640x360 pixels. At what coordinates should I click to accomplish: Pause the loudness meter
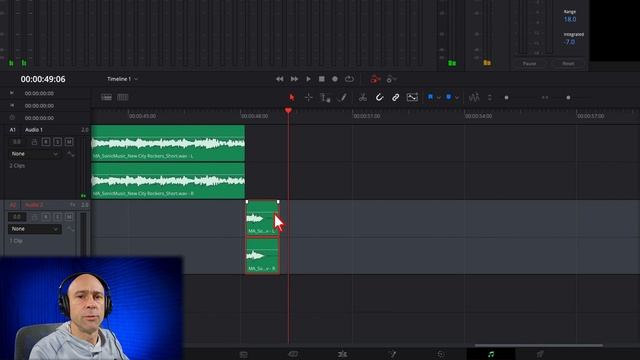point(529,64)
